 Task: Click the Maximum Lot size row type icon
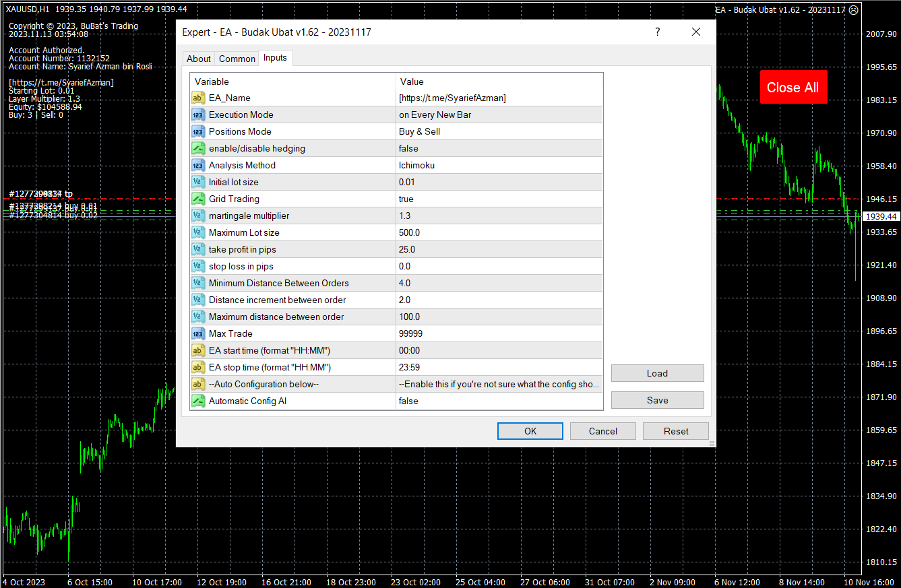(x=198, y=232)
